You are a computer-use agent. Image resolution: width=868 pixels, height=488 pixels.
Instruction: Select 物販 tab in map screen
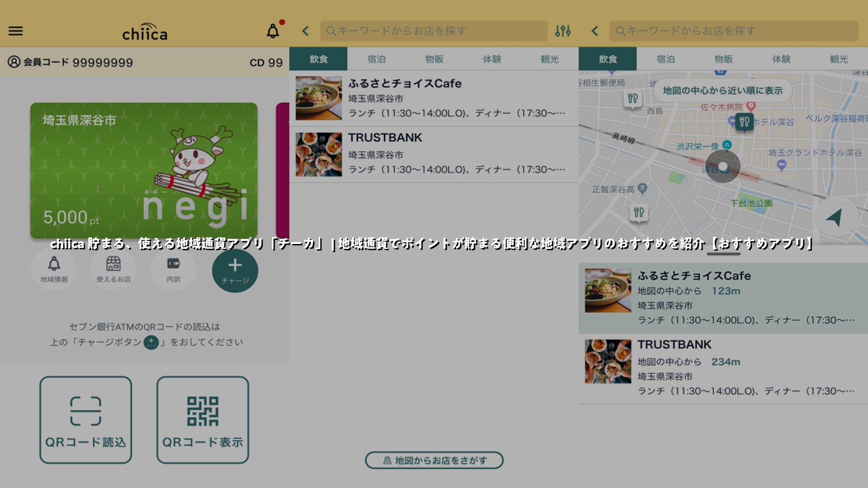(x=723, y=59)
